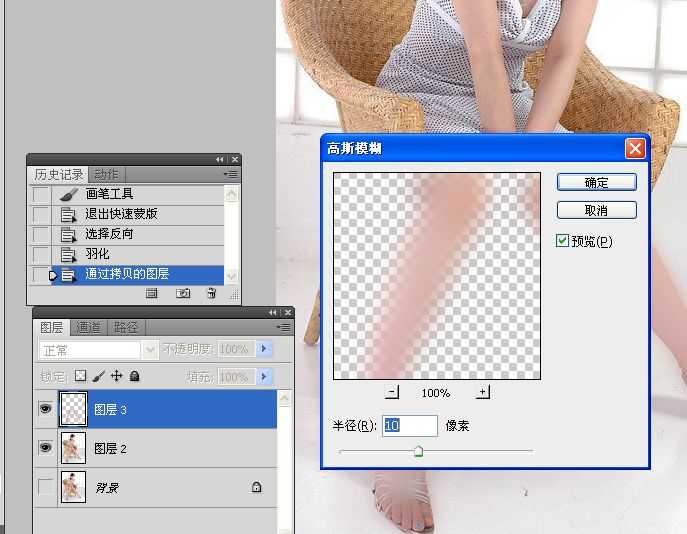Open blend mode dropdown 正常
The width and height of the screenshot is (687, 534).
[98, 350]
